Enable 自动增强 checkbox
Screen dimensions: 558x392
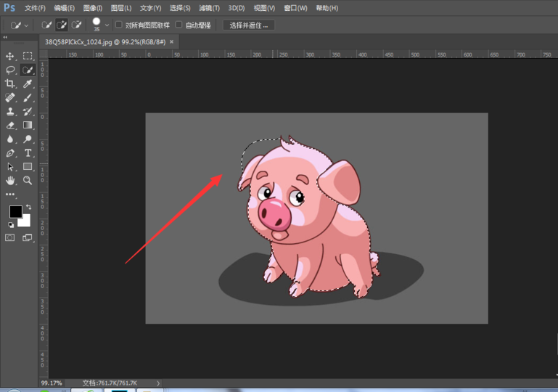pos(179,25)
